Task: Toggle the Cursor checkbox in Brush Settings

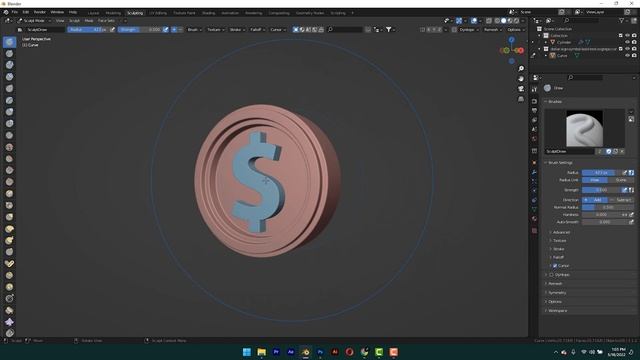Action: [x=555, y=266]
